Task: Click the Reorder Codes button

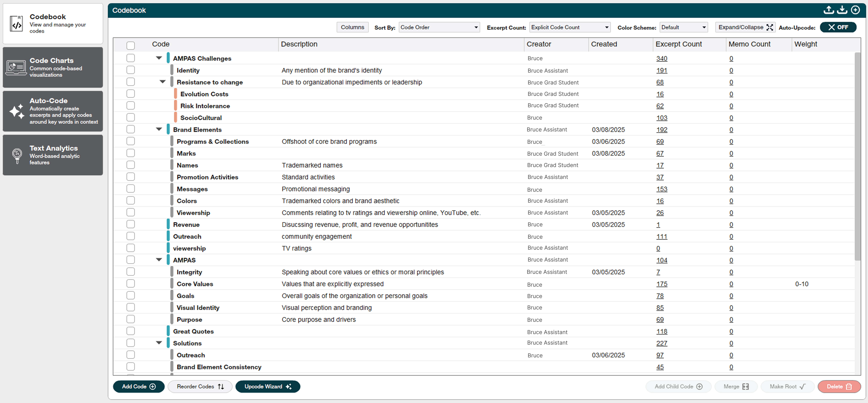Action: pyautogui.click(x=200, y=386)
